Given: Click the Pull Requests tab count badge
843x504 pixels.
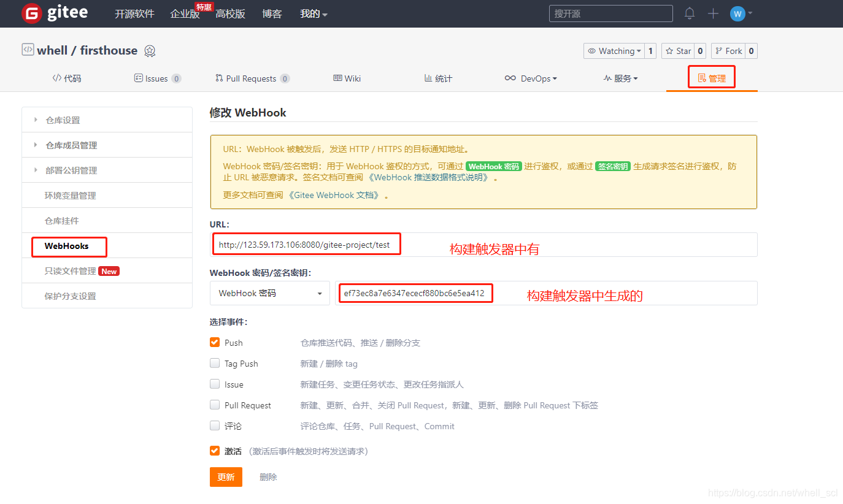Looking at the screenshot, I should (x=285, y=78).
